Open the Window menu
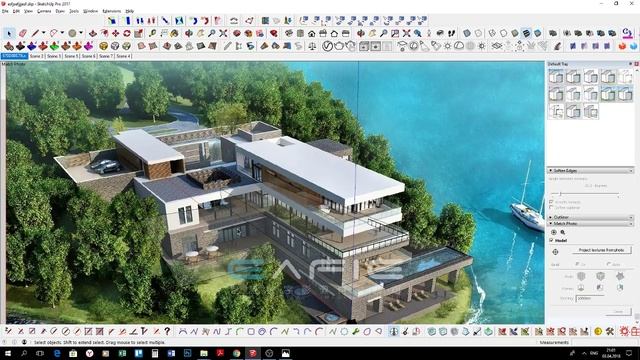Image resolution: width=640 pixels, height=360 pixels. (90, 11)
